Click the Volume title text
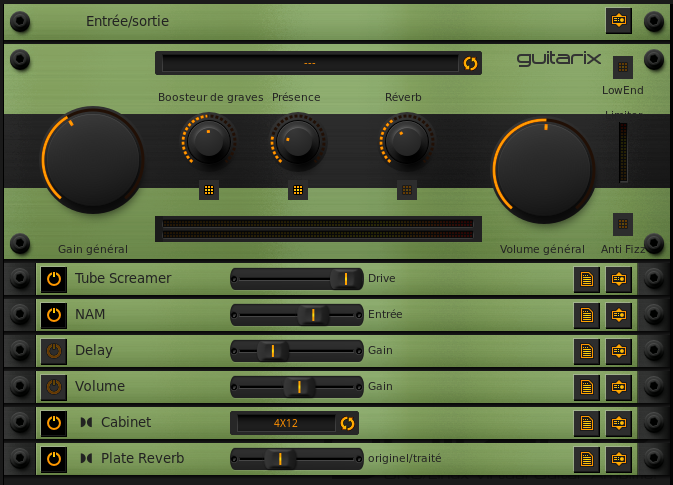Screen dimensions: 673x485 pyautogui.click(x=100, y=386)
